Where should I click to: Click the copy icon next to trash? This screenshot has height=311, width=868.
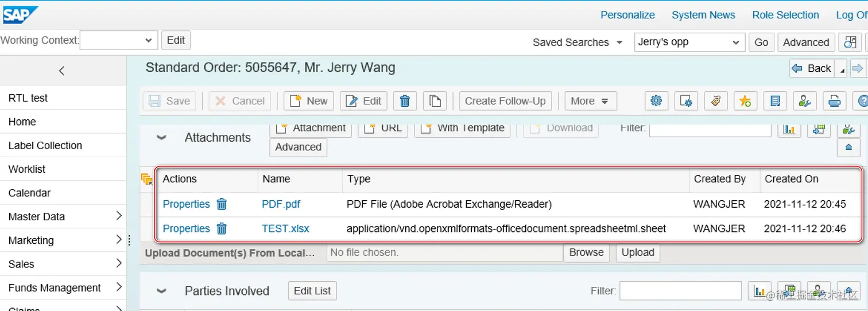[x=435, y=101]
